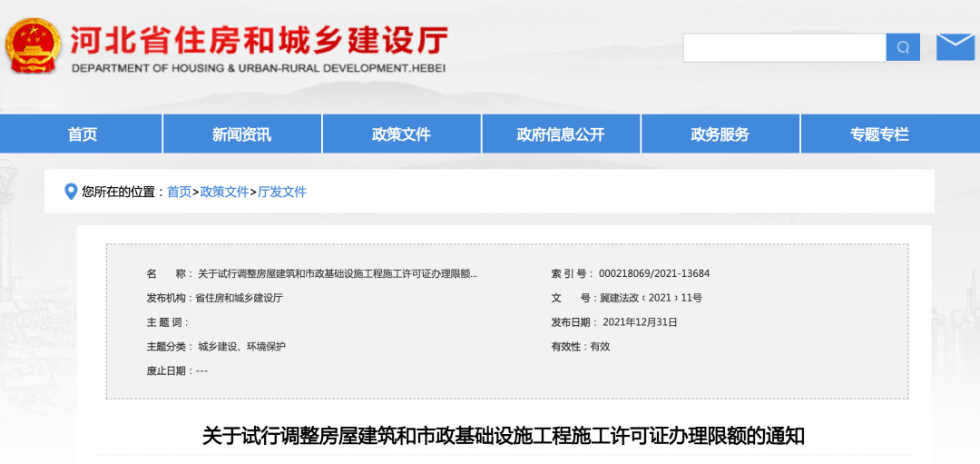
Task: Switch to the 政务服务 navigation tab
Action: (720, 134)
